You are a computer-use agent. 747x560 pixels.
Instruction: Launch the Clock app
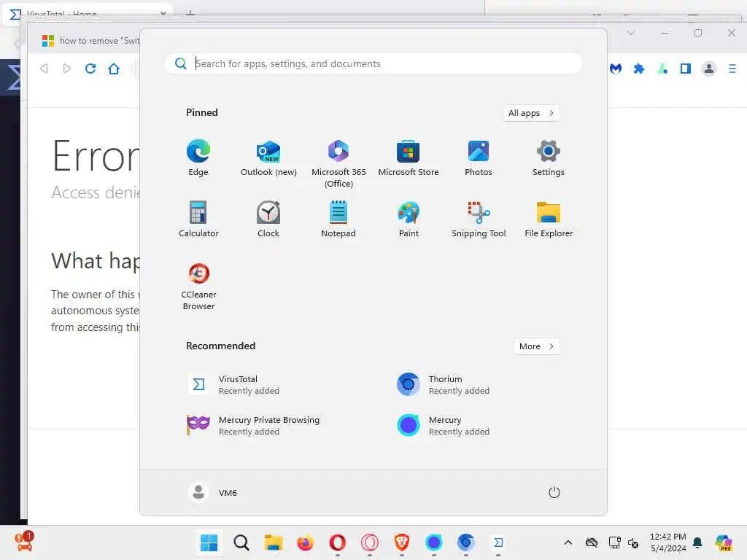click(268, 219)
